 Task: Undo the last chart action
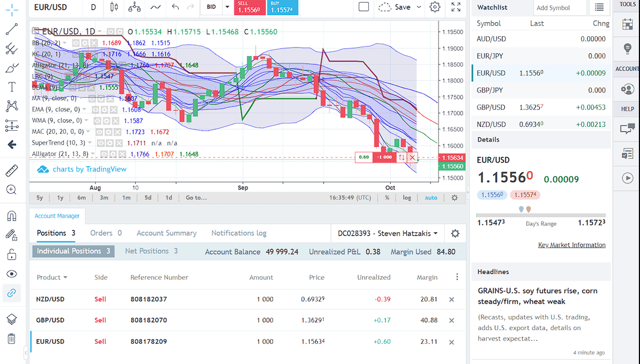coord(175,7)
